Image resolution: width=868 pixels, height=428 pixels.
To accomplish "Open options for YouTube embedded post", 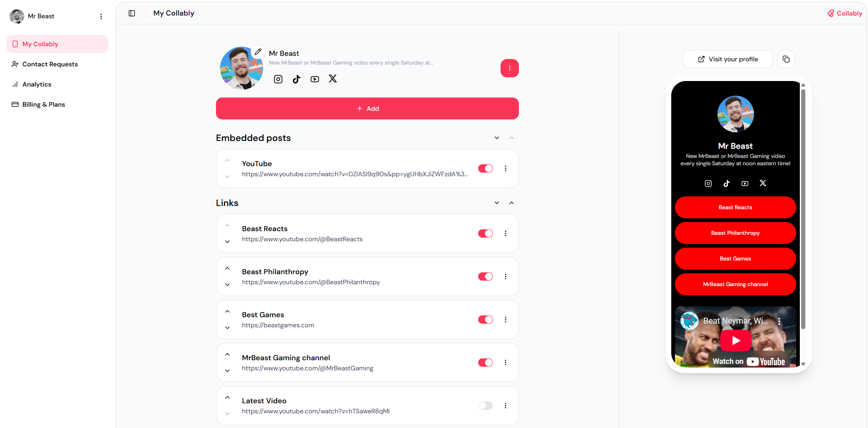I will [x=506, y=168].
